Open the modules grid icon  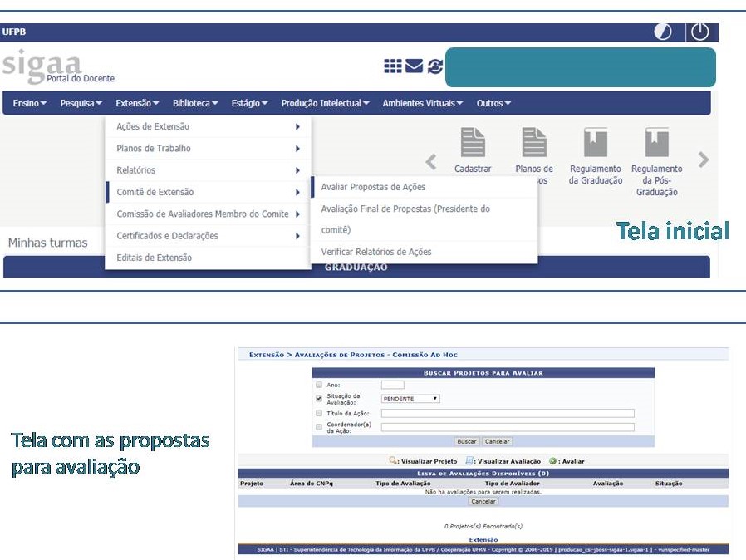(393, 66)
